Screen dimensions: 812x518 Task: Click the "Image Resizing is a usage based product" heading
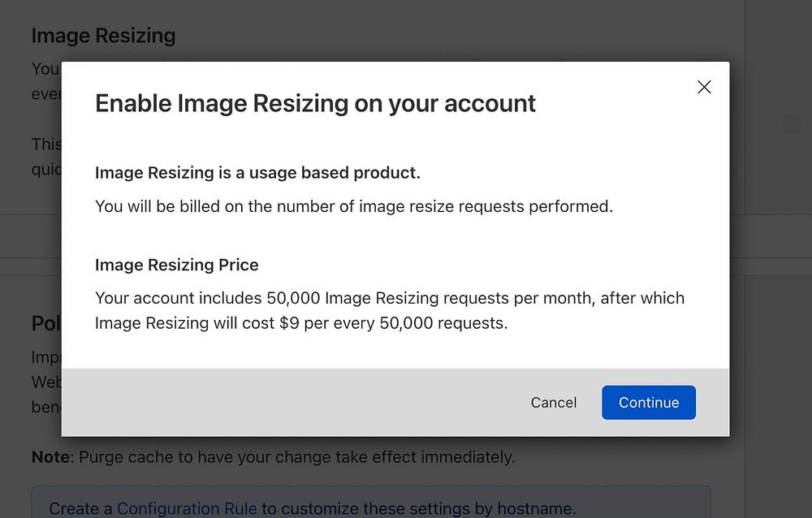click(x=257, y=172)
